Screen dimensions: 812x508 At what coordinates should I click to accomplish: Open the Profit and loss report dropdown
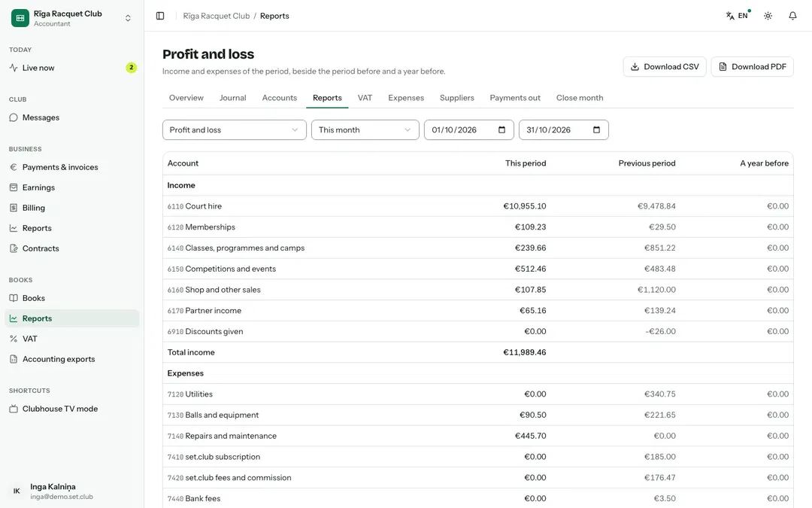(x=235, y=129)
